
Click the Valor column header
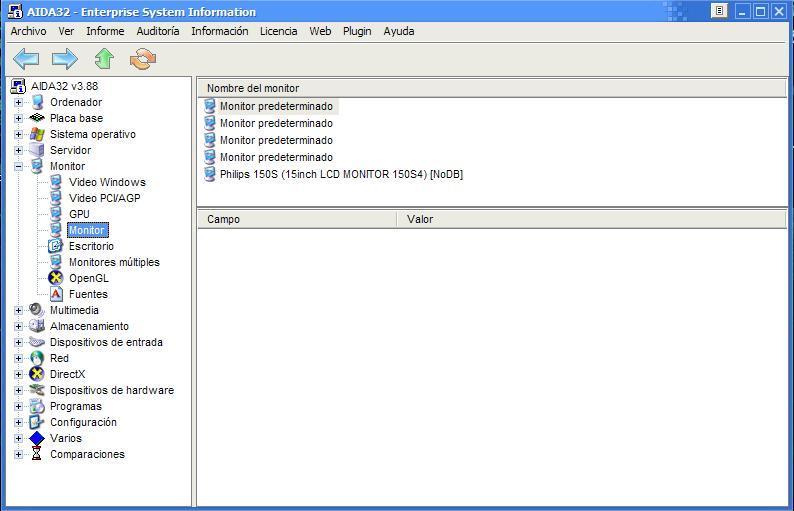tap(591, 219)
